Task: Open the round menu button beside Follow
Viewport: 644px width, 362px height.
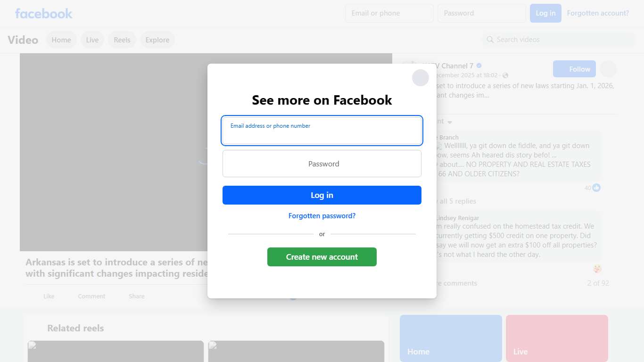Action: pos(608,69)
